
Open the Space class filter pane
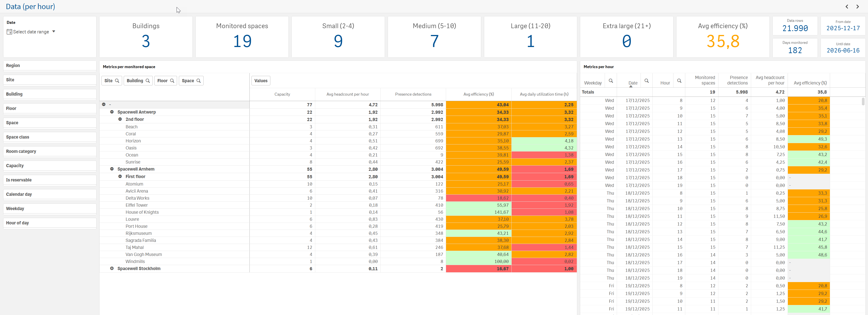[50, 137]
